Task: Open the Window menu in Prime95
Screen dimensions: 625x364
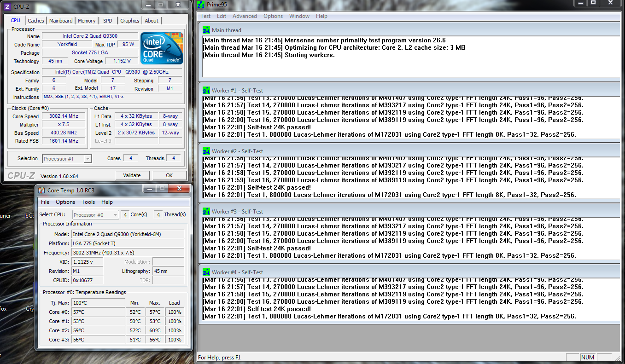Action: point(299,16)
